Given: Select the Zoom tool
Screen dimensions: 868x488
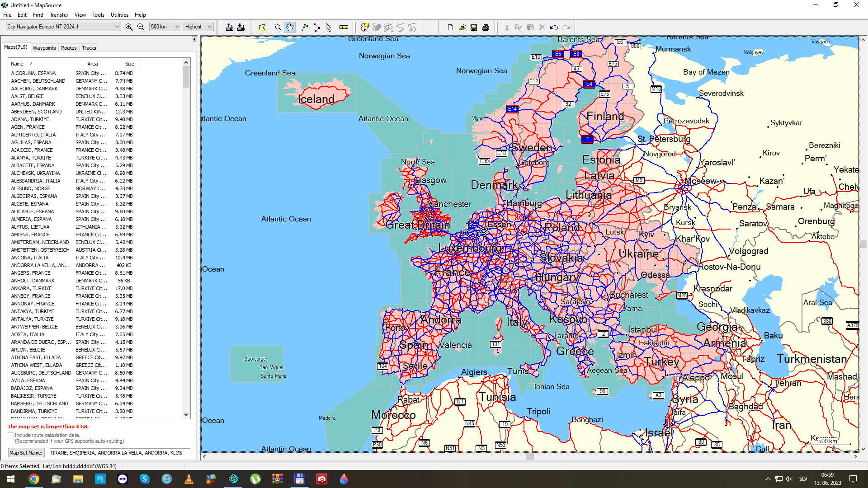Looking at the screenshot, I should click(x=278, y=27).
